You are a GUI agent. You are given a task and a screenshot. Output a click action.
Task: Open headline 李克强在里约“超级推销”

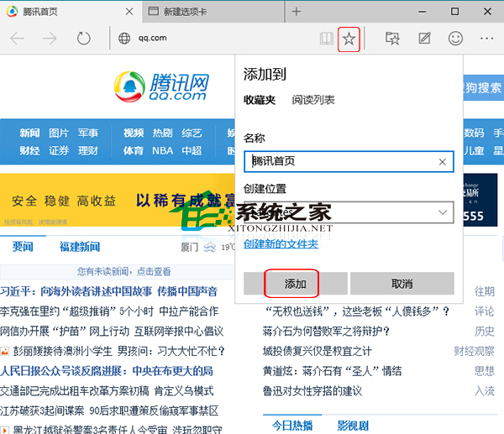[109, 311]
